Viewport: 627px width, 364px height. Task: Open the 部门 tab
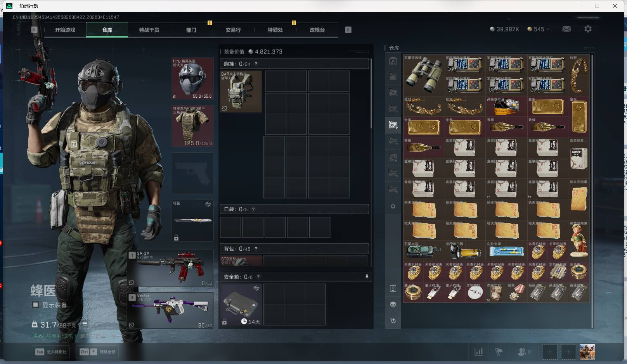(x=191, y=30)
